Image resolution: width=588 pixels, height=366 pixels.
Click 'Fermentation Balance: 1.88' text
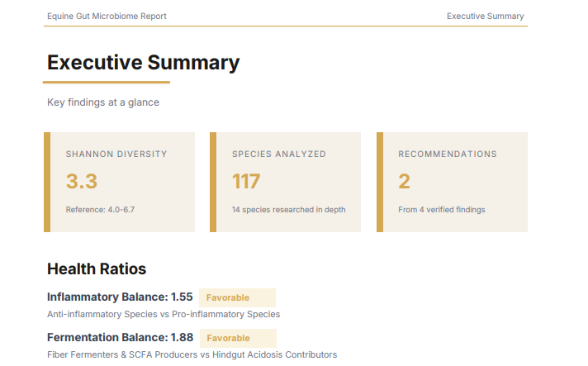coord(120,338)
